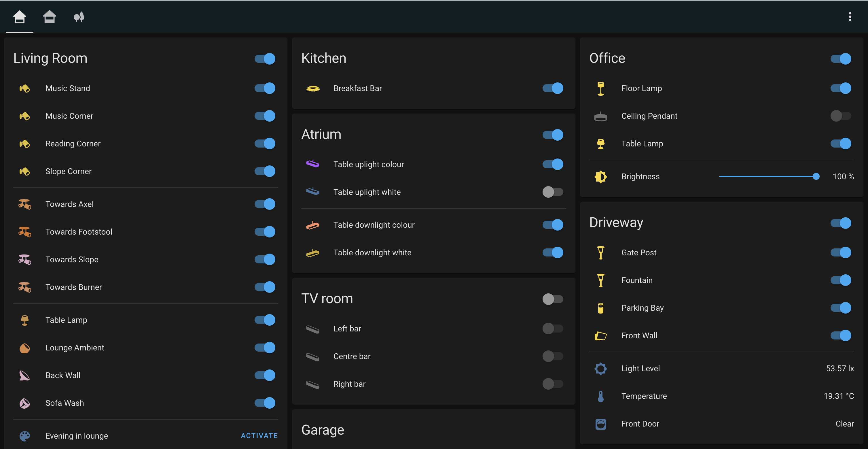The height and width of the screenshot is (449, 868).
Task: Click the Music Stand light icon
Action: 24,88
